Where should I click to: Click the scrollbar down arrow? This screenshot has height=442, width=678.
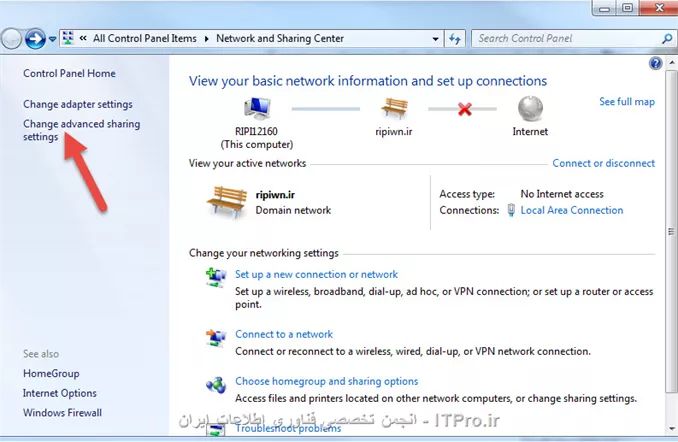pos(672,429)
